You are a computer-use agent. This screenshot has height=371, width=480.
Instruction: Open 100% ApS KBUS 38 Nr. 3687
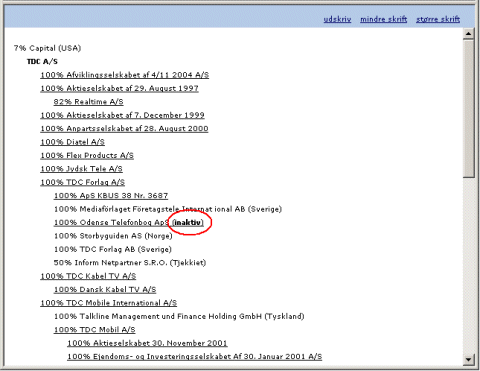pyautogui.click(x=111, y=196)
